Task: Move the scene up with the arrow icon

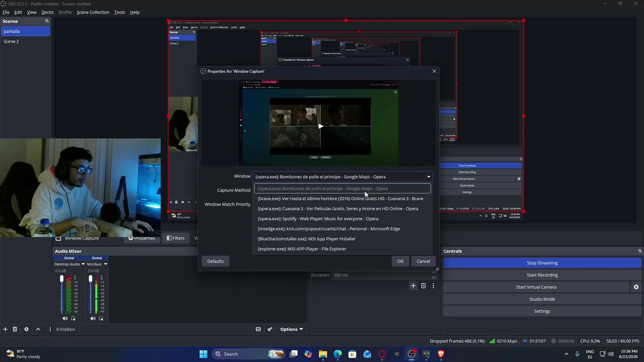Action: click(x=38, y=329)
